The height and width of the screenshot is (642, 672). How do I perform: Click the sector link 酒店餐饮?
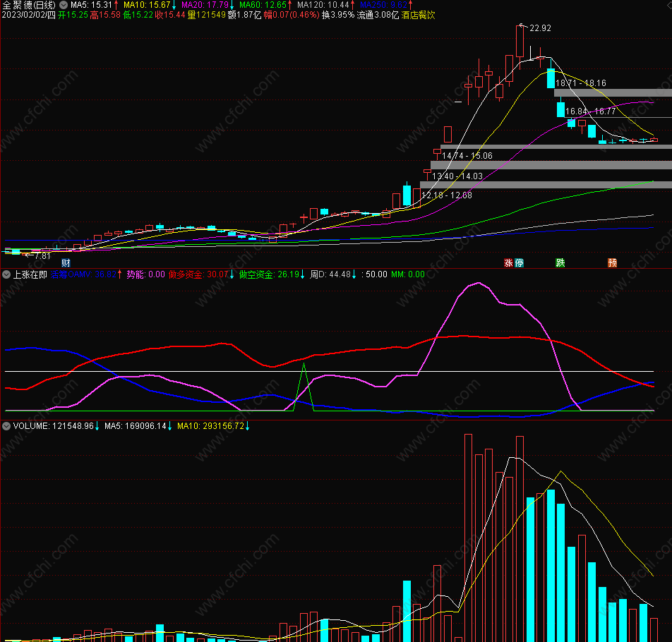[419, 16]
